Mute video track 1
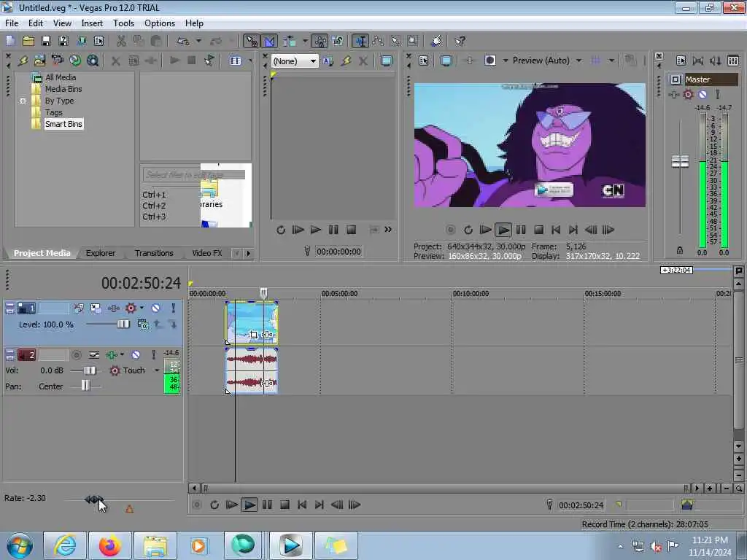 click(156, 308)
